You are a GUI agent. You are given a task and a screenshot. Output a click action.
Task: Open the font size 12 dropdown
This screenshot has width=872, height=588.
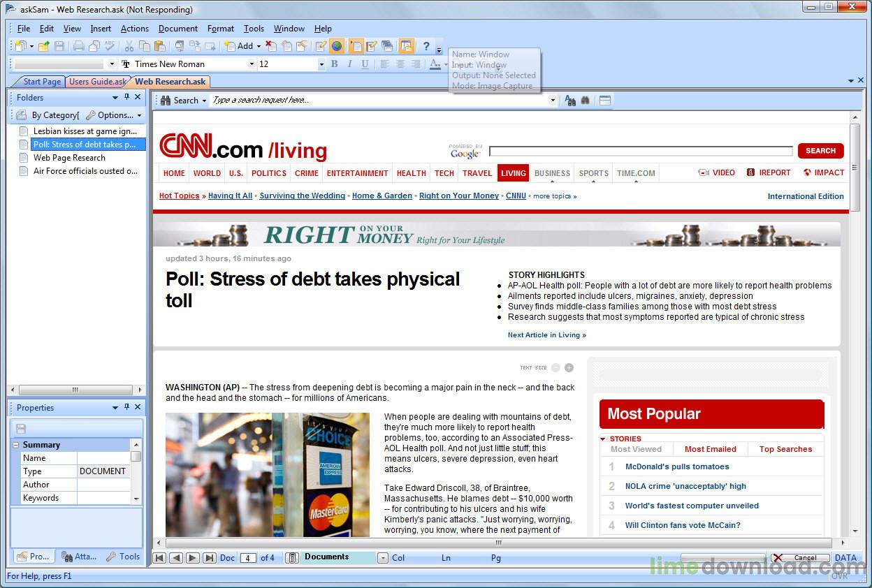pyautogui.click(x=321, y=64)
